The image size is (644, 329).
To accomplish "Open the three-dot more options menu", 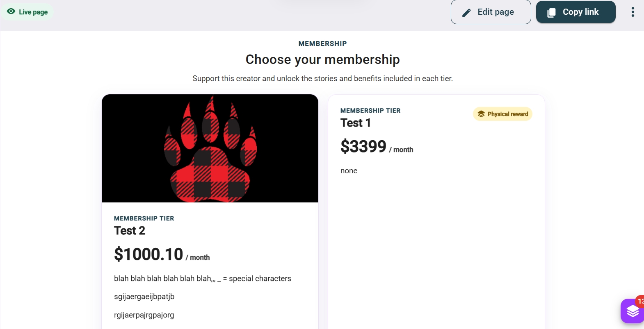I will coord(633,12).
